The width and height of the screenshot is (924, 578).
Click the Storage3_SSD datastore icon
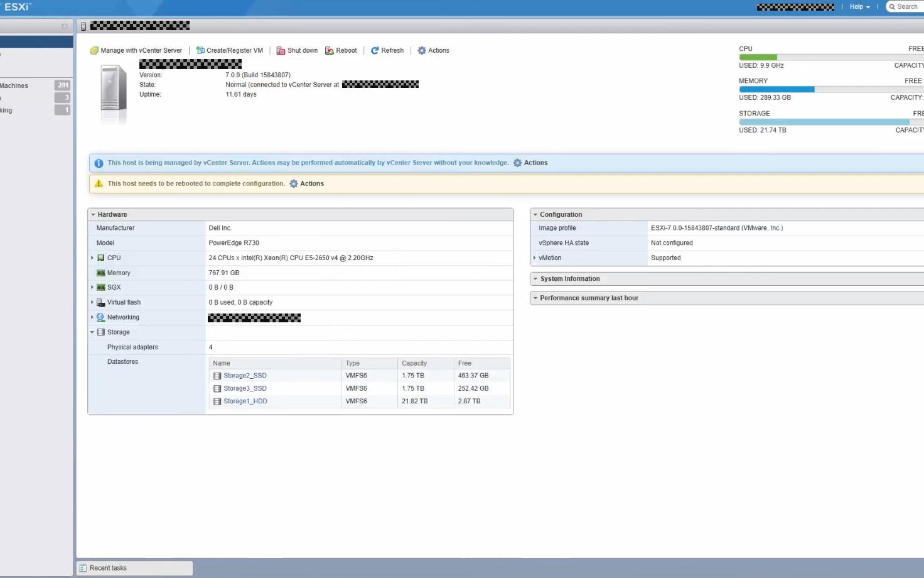coord(217,388)
